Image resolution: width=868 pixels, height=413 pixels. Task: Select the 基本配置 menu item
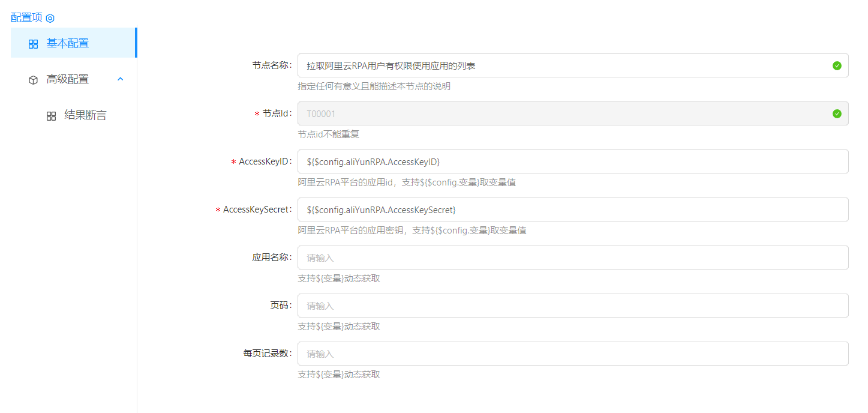pos(68,43)
